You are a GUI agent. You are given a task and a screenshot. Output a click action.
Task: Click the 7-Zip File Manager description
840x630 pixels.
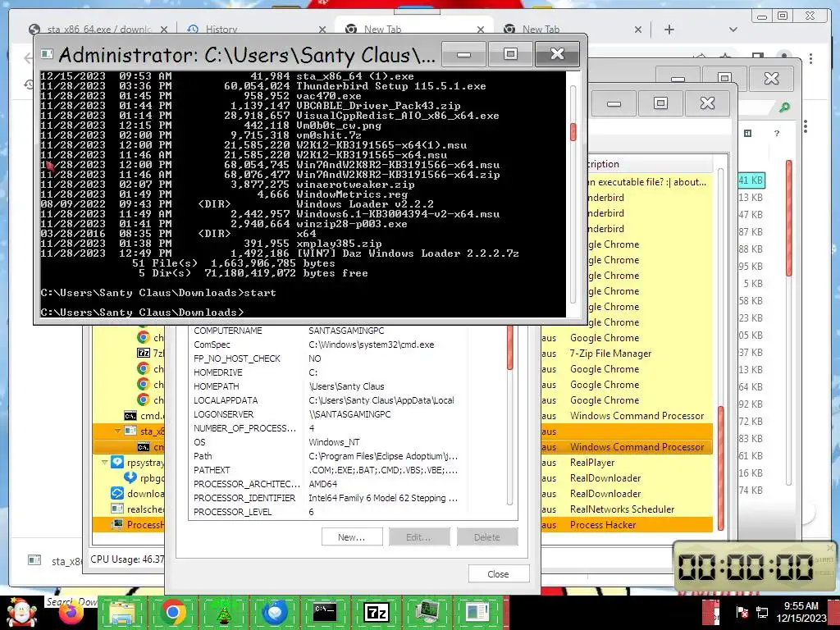coord(610,354)
